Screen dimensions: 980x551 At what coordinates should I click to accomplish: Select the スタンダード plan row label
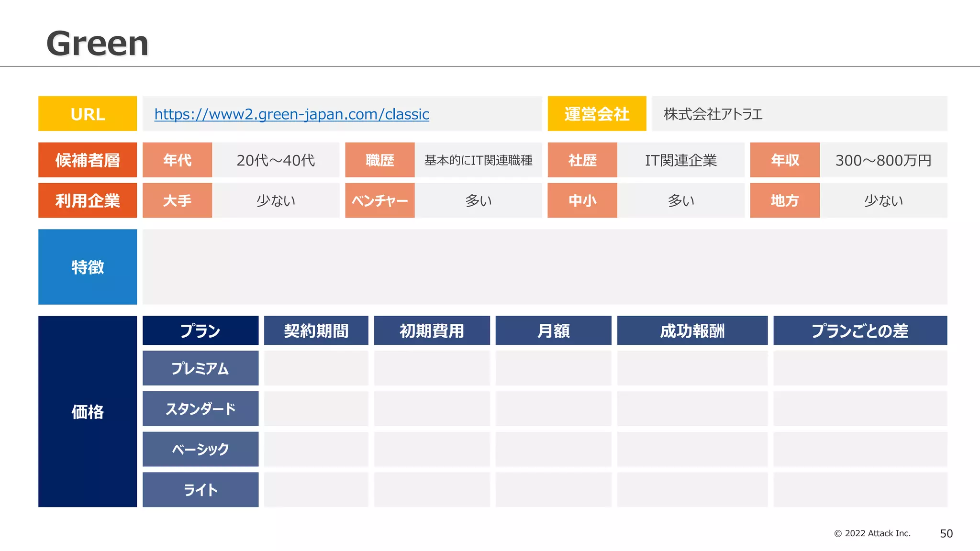point(200,409)
